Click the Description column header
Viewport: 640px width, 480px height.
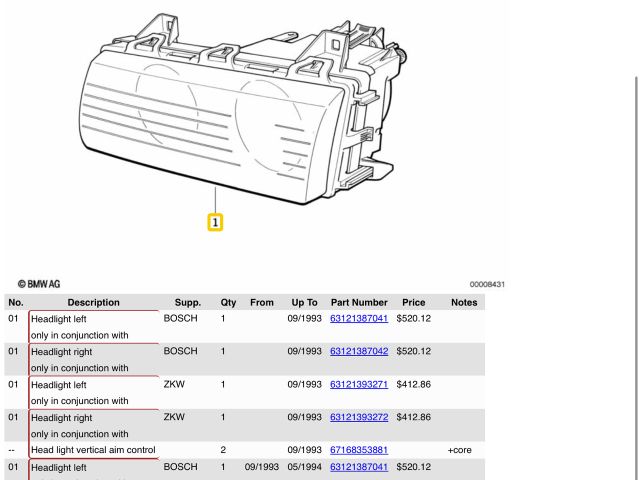93,302
